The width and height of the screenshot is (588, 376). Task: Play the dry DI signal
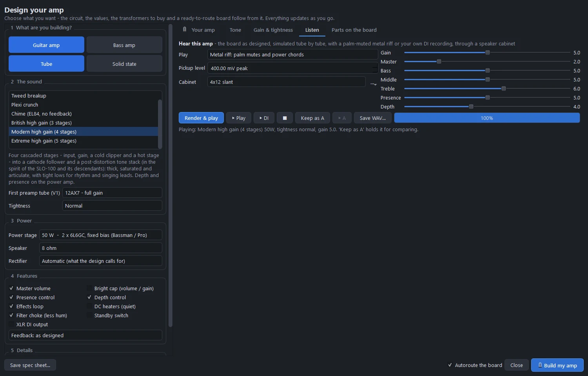[264, 118]
